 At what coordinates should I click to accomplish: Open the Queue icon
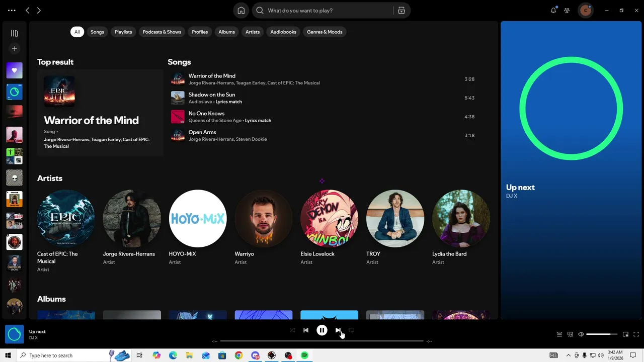559,334
